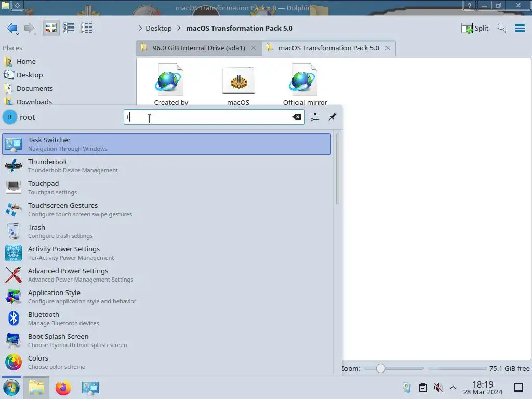Click the root user avatar
Viewport: 532px width, 399px height.
point(10,117)
